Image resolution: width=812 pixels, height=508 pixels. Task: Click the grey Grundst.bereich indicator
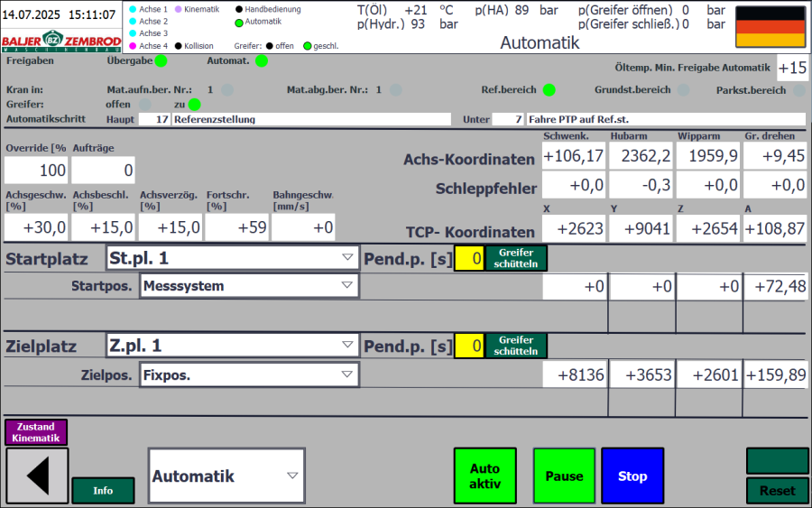684,90
